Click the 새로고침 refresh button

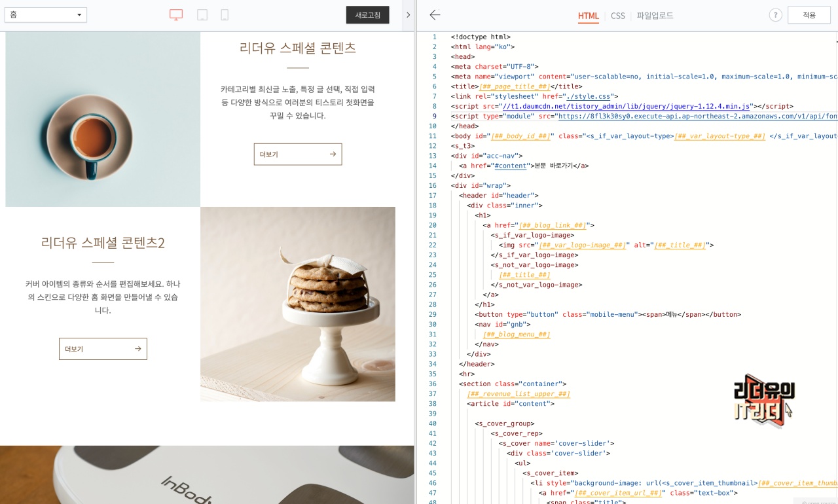click(x=367, y=14)
